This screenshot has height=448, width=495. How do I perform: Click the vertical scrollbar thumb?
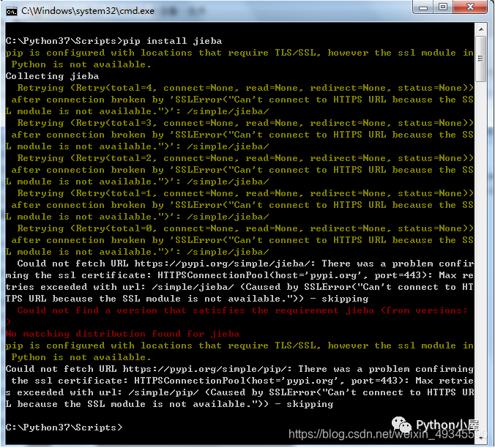point(481,59)
